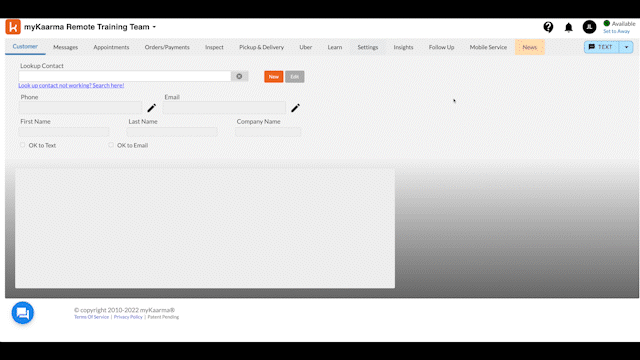Switch to the Mobile Service tab
The width and height of the screenshot is (640, 360).
click(x=488, y=47)
